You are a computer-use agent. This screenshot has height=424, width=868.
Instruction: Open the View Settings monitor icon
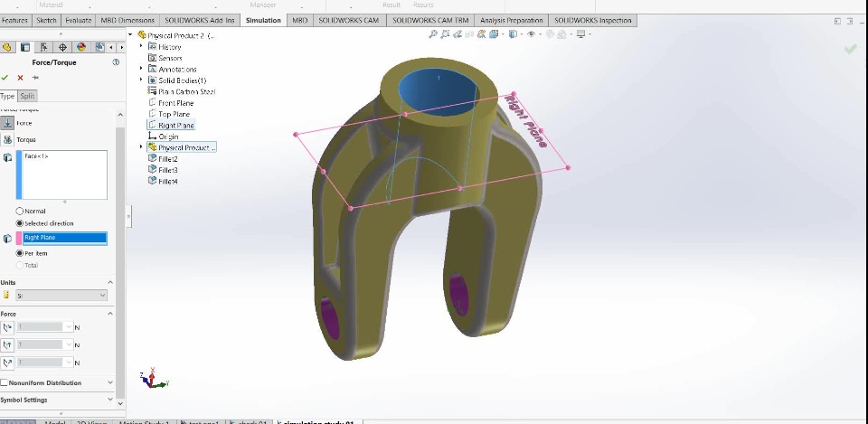click(580, 34)
